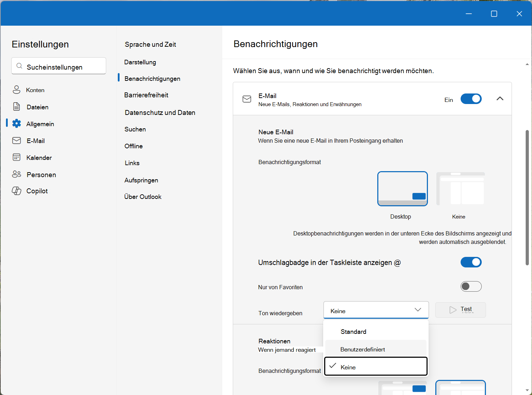This screenshot has width=532, height=395.
Task: Click the Personen people icon
Action: (17, 174)
